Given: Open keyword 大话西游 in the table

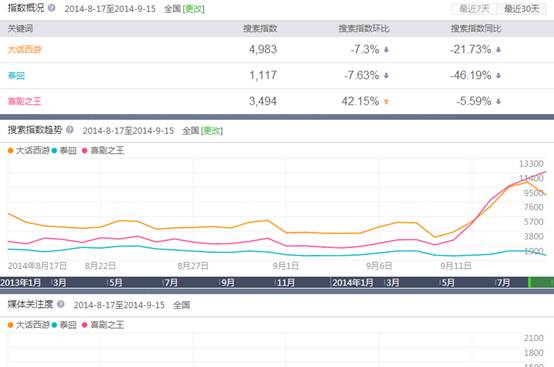Looking at the screenshot, I should [x=24, y=49].
